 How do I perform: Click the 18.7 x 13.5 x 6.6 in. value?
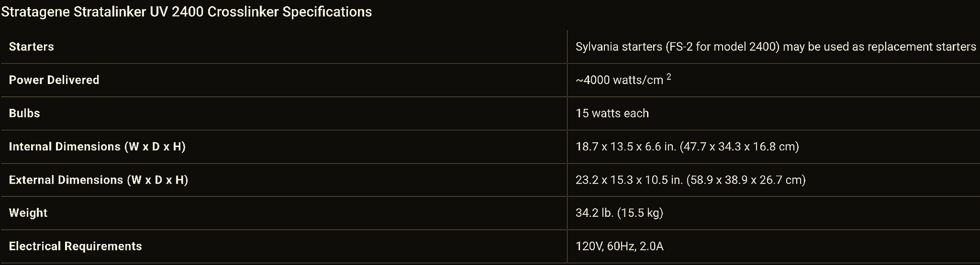coord(625,146)
